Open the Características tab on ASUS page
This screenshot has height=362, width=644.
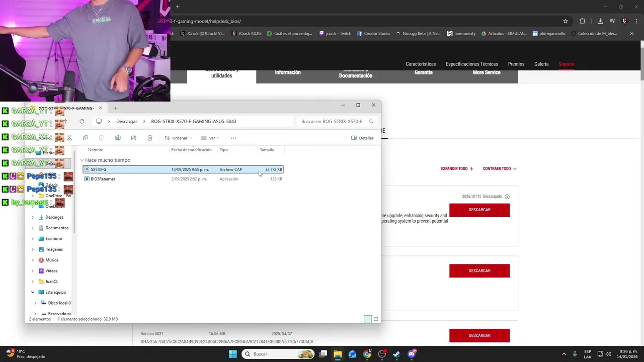pos(421,64)
